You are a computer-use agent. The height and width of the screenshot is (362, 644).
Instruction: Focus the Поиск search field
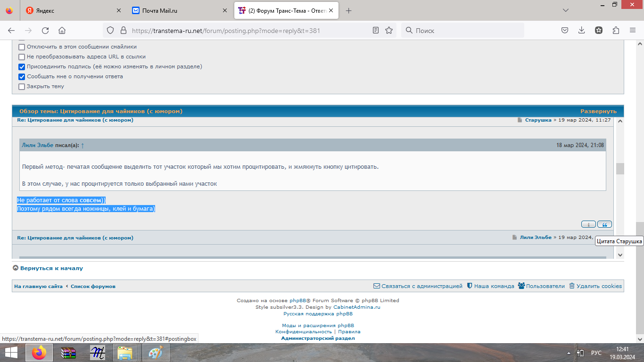coord(462,30)
